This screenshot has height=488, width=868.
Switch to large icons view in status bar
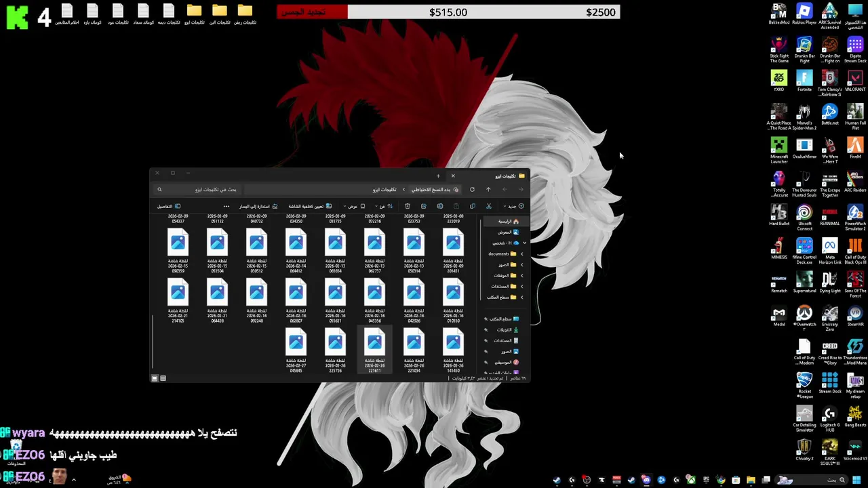point(155,378)
